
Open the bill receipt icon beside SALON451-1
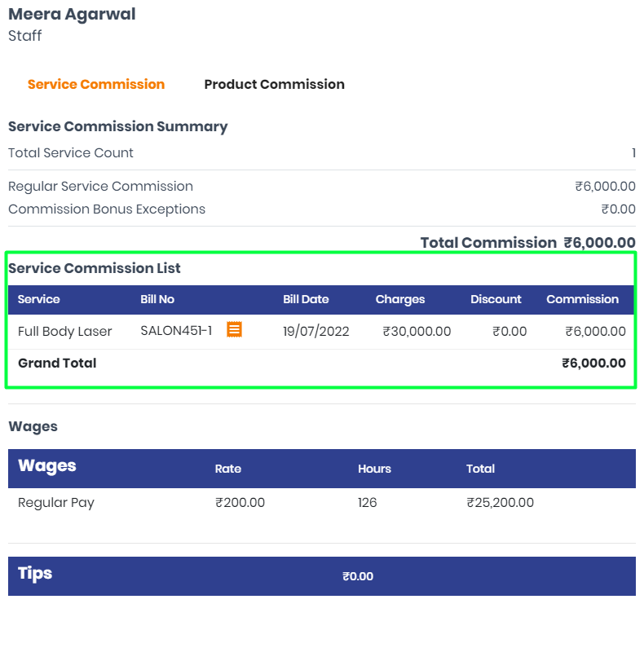[234, 329]
